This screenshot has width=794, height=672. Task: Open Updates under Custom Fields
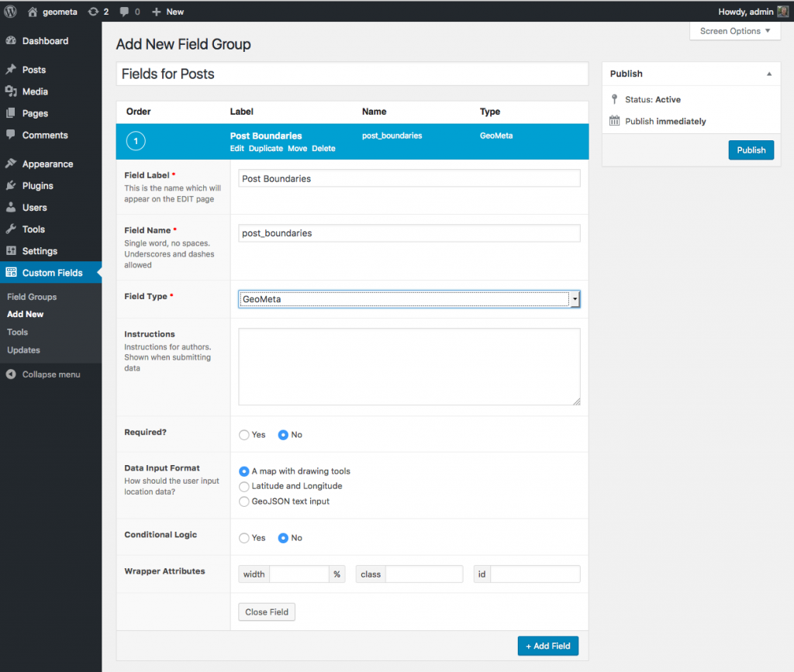pos(23,350)
